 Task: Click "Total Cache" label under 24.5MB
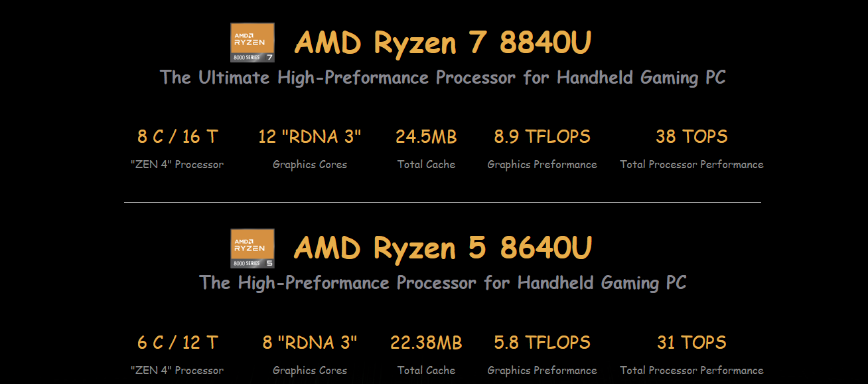[426, 165]
